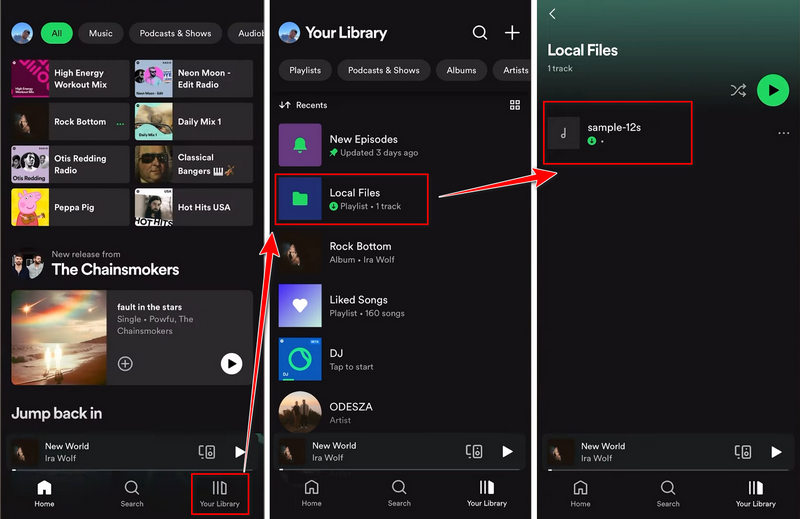
Task: Open High Energy Workout Mix tile
Action: click(70, 79)
